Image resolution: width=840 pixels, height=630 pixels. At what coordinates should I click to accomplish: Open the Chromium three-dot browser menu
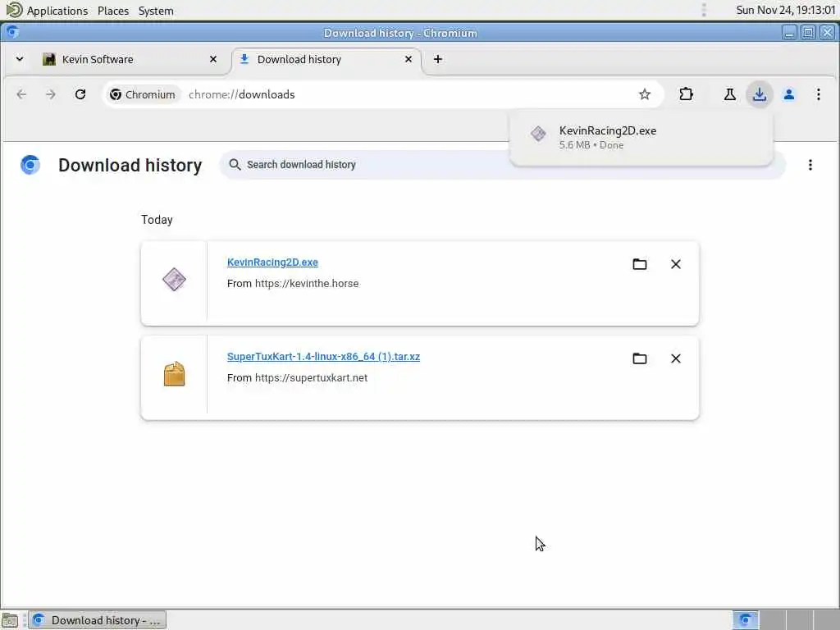818,94
